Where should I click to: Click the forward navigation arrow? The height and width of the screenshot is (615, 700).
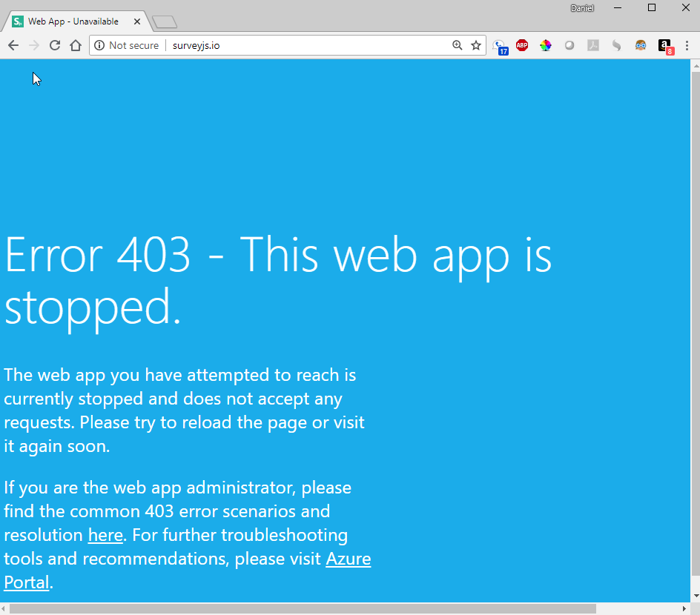[34, 45]
